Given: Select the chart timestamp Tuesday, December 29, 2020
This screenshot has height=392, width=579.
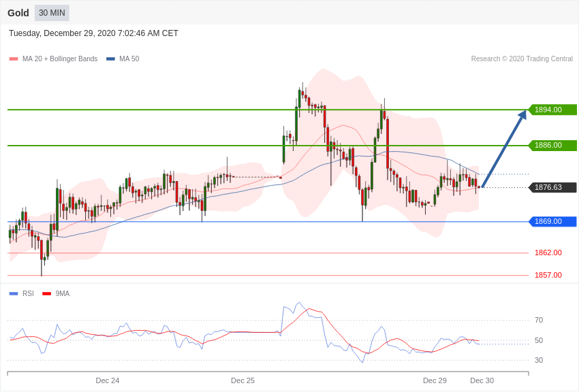Looking at the screenshot, I should pyautogui.click(x=93, y=33).
